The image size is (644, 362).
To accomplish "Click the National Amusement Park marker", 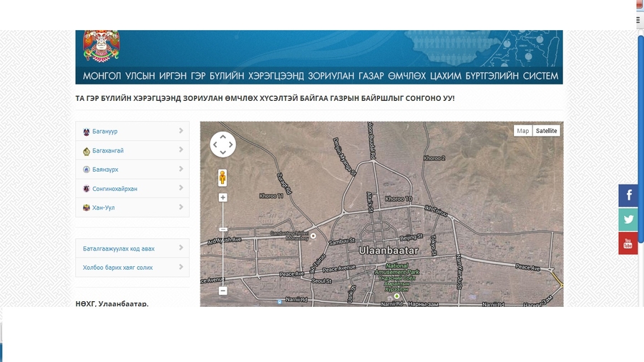I will (x=396, y=296).
